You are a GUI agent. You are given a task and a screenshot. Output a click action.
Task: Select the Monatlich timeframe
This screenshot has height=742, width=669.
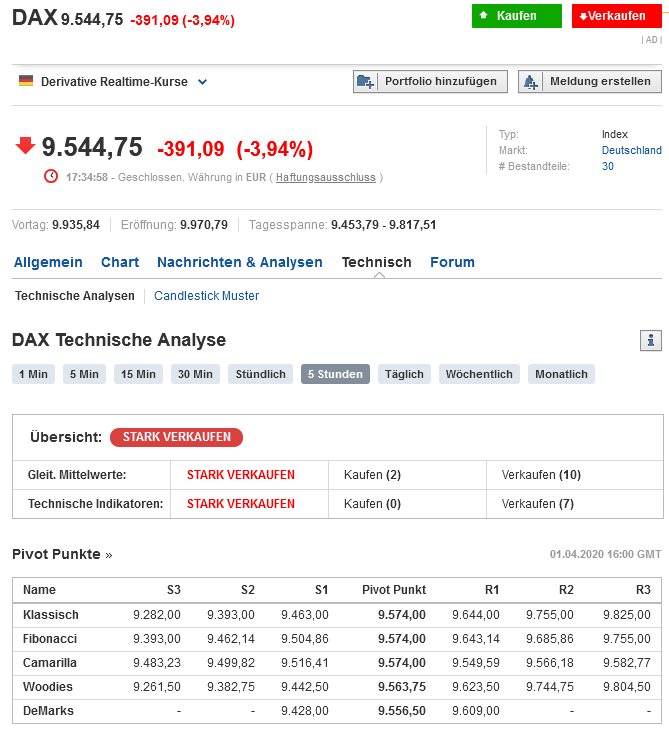(561, 374)
